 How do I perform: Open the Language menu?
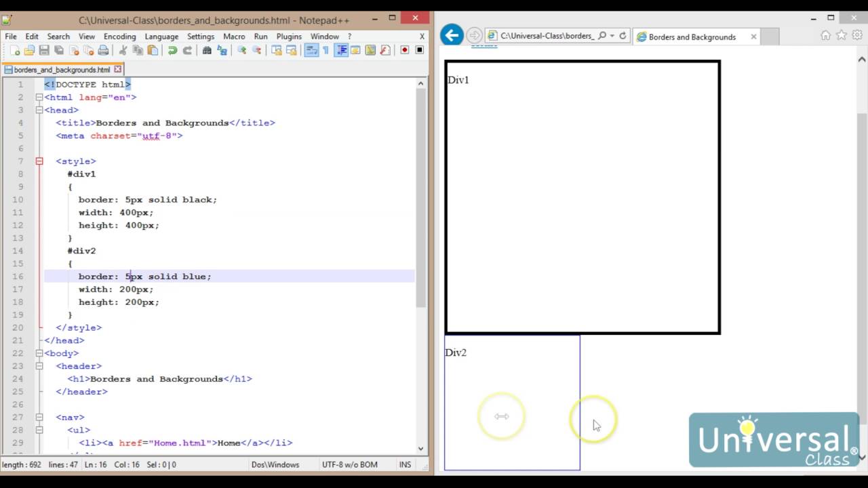[x=161, y=37]
